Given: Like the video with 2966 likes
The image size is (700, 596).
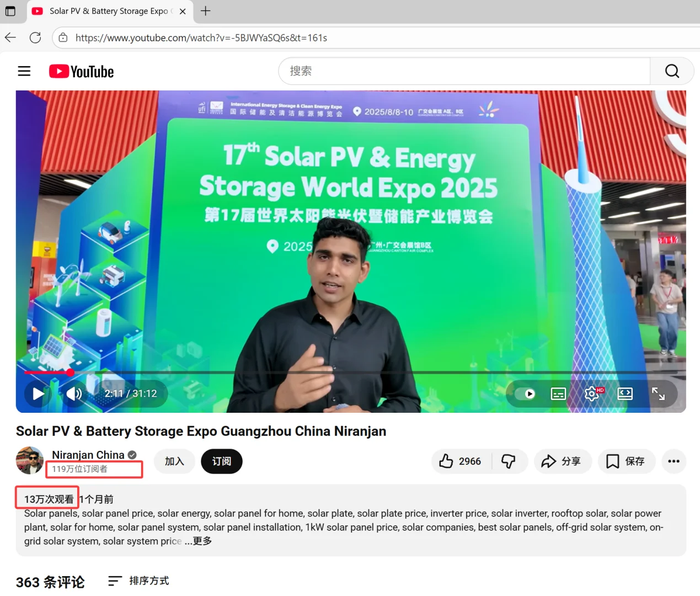Looking at the screenshot, I should [461, 461].
